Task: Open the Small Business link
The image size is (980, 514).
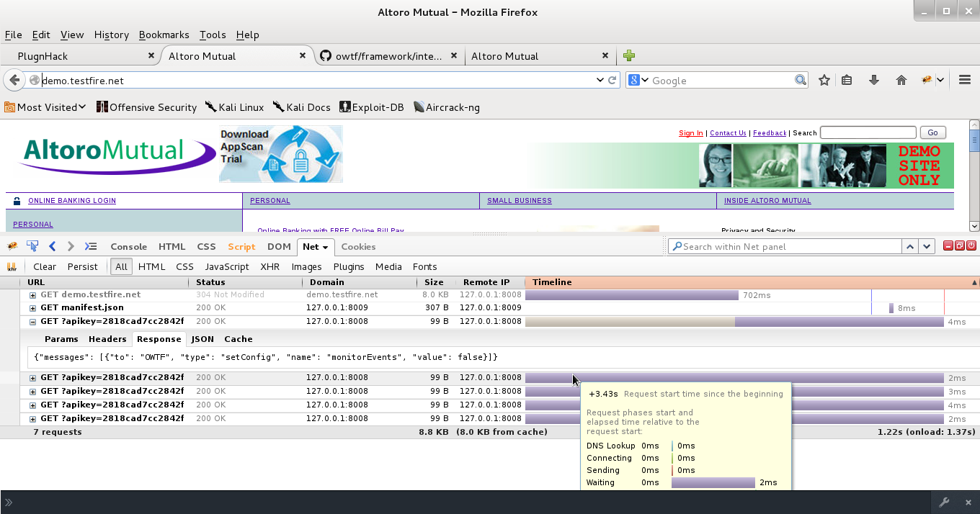Action: (x=520, y=201)
